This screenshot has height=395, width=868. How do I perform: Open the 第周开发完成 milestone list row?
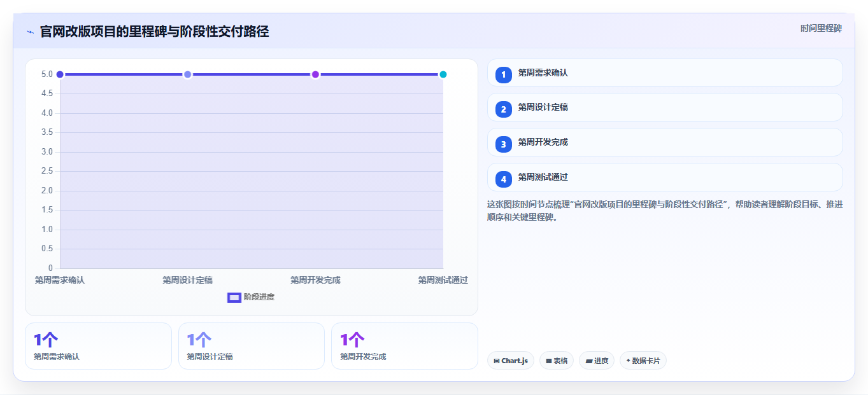point(665,142)
